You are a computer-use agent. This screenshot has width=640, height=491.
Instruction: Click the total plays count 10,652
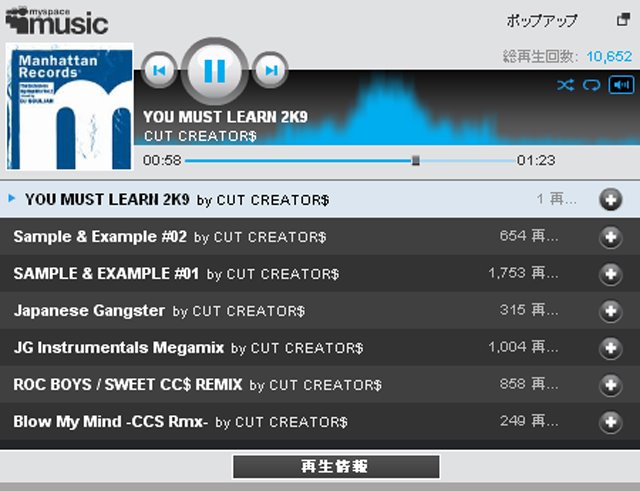click(x=609, y=57)
